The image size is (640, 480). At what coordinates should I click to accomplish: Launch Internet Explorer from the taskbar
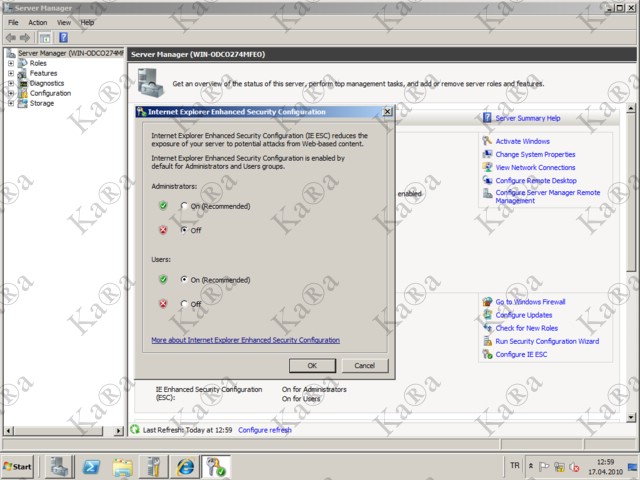point(185,467)
